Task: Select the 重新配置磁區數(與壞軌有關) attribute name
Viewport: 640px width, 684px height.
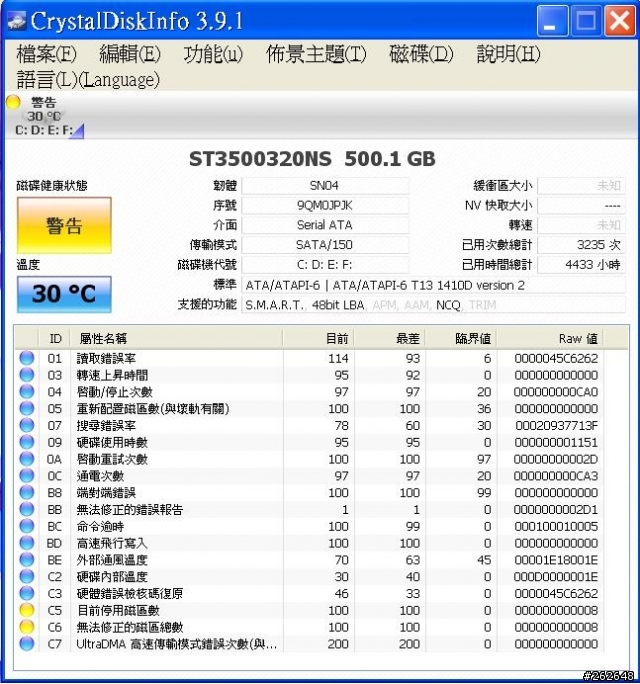Action: [153, 408]
